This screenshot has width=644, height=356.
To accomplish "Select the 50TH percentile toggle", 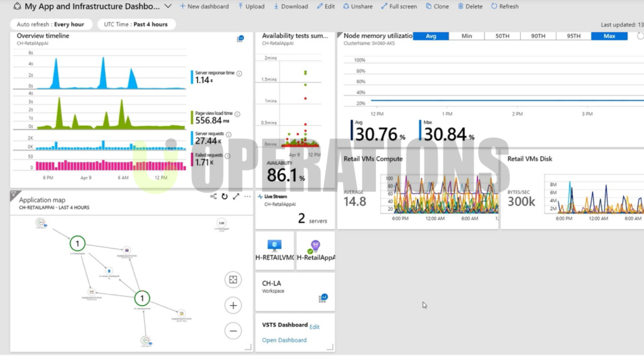I will pyautogui.click(x=502, y=36).
